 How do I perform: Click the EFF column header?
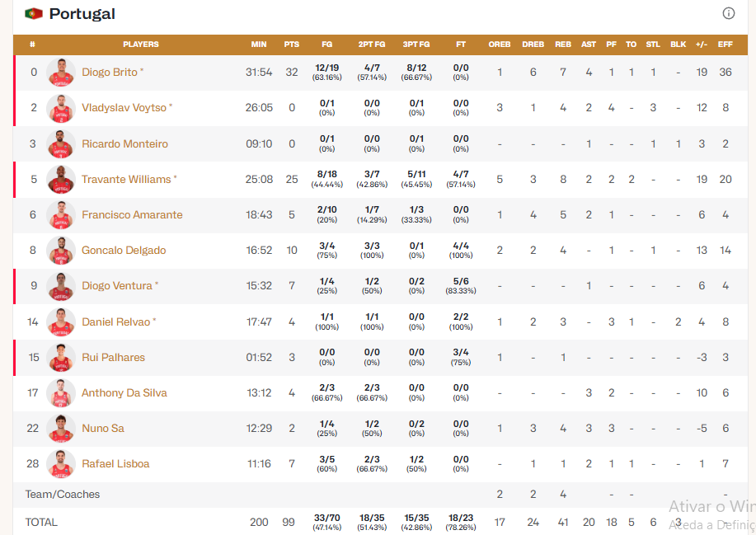[x=725, y=45]
